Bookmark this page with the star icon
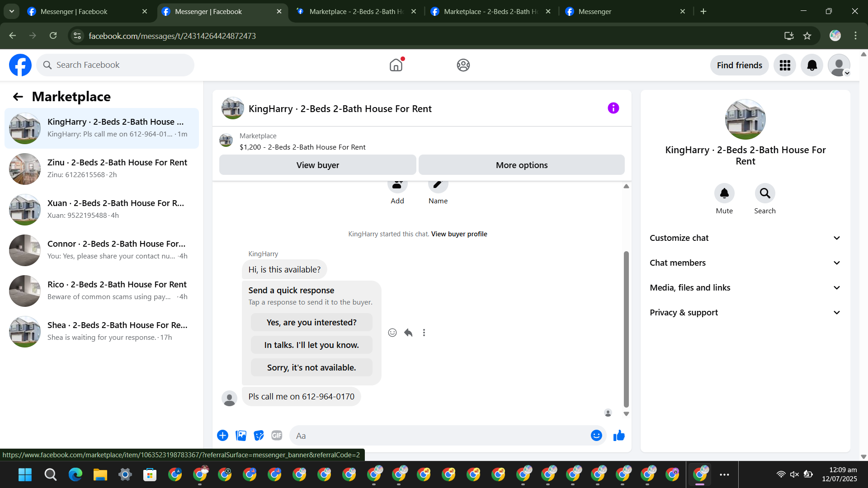The image size is (868, 488). click(x=807, y=36)
